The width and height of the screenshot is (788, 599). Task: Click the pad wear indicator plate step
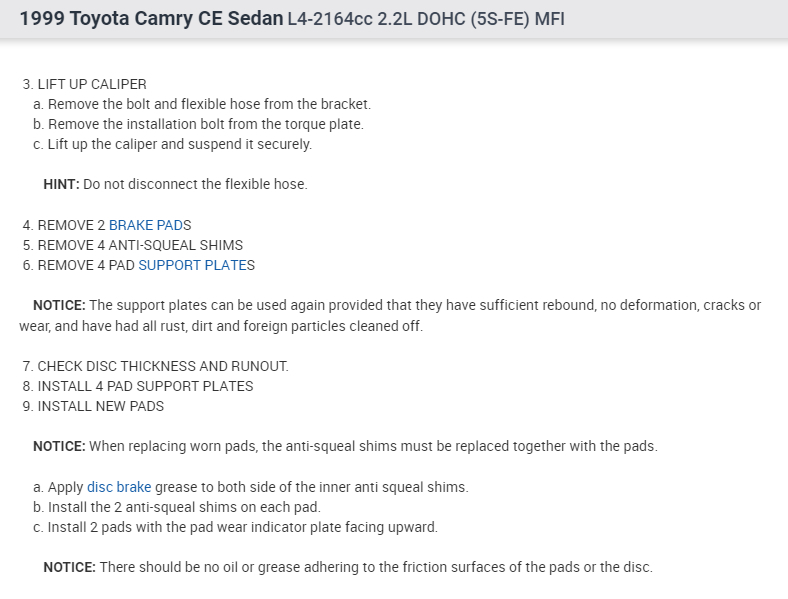(242, 527)
